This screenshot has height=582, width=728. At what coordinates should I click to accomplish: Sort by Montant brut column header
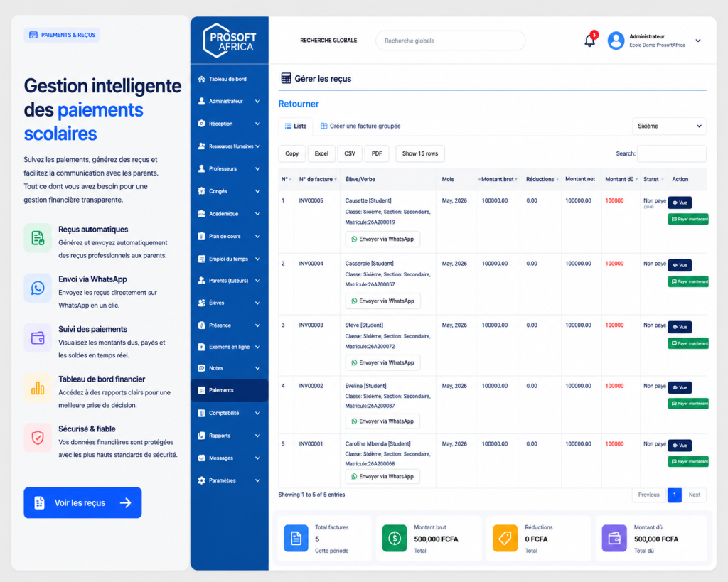tap(498, 179)
